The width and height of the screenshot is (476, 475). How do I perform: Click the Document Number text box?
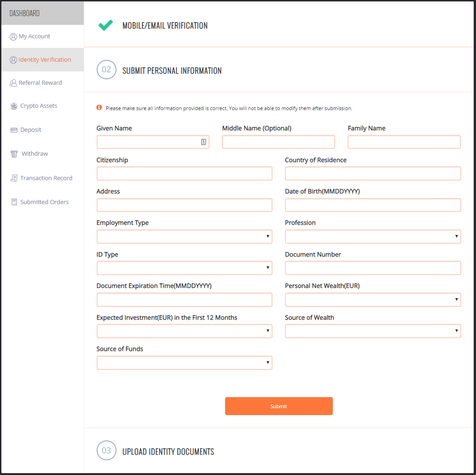(373, 268)
